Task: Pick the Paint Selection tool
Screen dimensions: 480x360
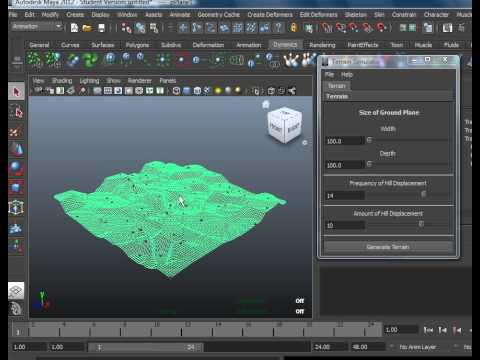Action: (16, 131)
